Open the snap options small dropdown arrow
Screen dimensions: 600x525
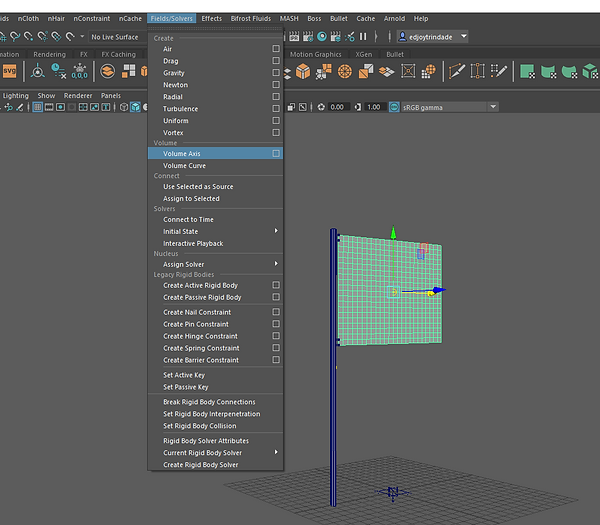[x=82, y=36]
